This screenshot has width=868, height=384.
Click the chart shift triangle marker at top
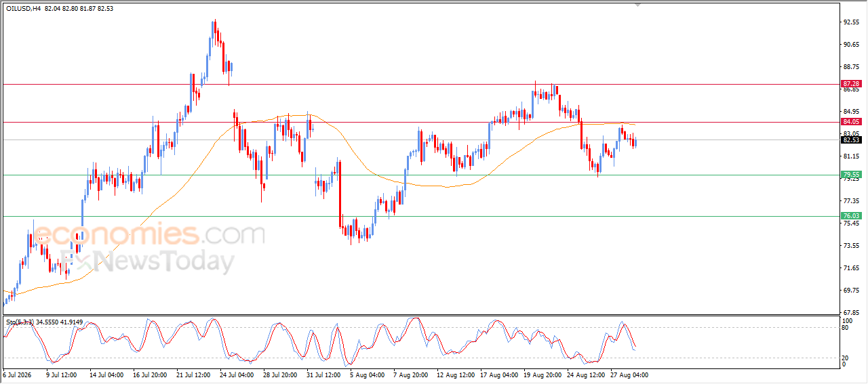pos(637,4)
